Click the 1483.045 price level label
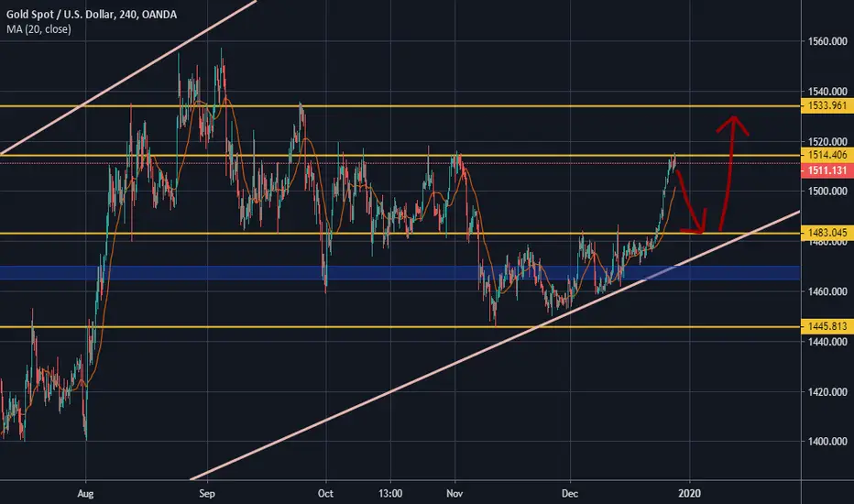Viewport: 854px width, 504px height. (x=827, y=233)
